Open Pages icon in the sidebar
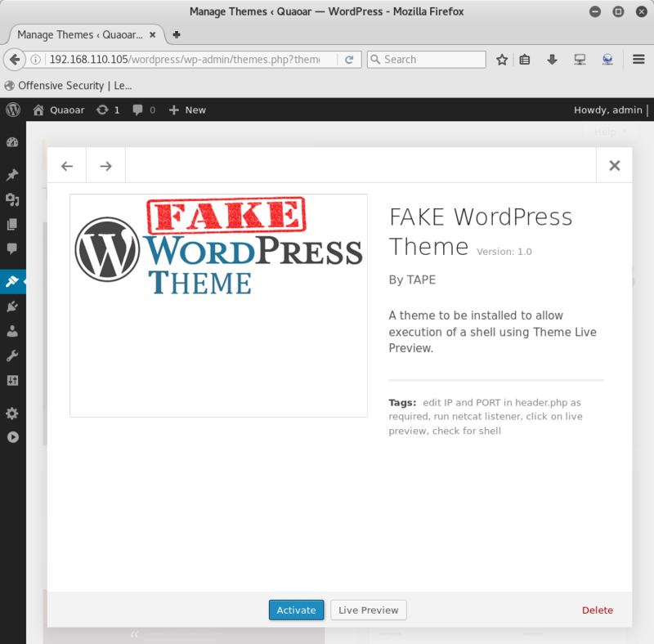 [12, 225]
